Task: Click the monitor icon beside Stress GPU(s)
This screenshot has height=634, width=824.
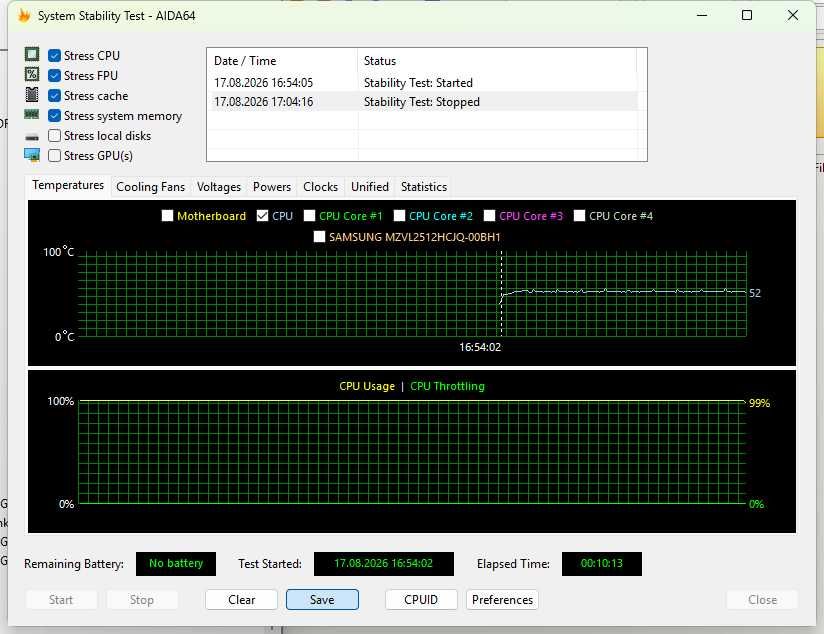Action: click(32, 155)
